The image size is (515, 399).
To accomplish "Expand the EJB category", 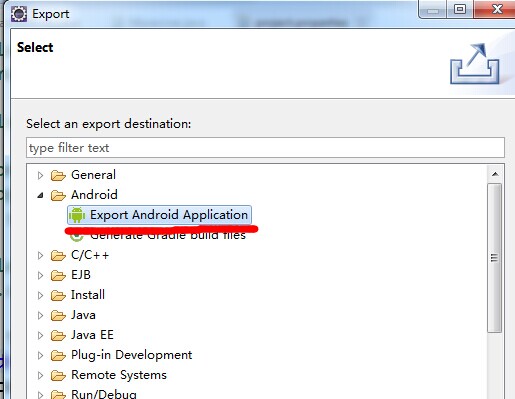I will tap(40, 276).
